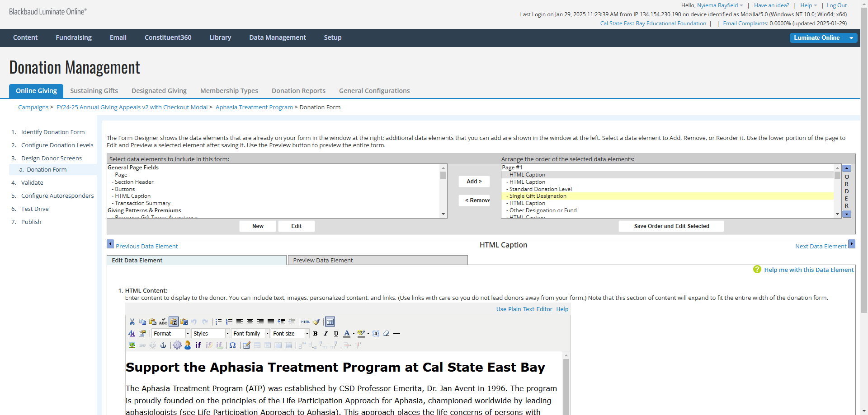Apply bold formatting

316,333
